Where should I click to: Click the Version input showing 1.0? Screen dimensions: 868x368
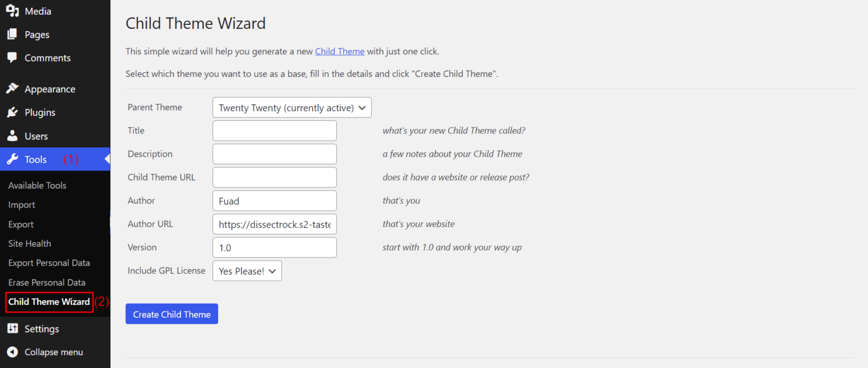(x=274, y=247)
